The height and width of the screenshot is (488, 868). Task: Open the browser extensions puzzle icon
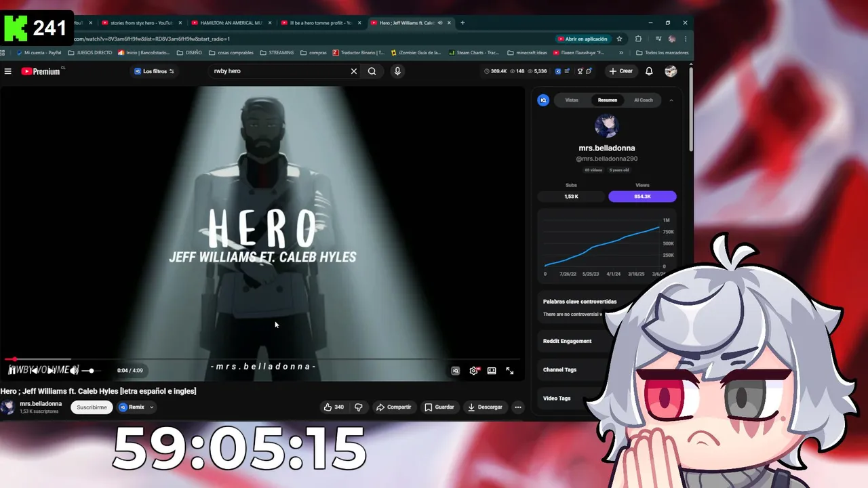(x=638, y=39)
